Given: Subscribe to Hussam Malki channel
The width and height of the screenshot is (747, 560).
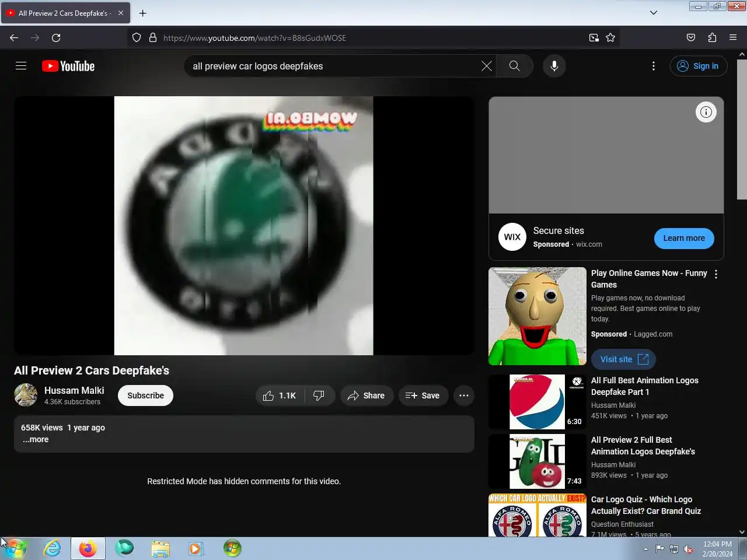Looking at the screenshot, I should [146, 395].
